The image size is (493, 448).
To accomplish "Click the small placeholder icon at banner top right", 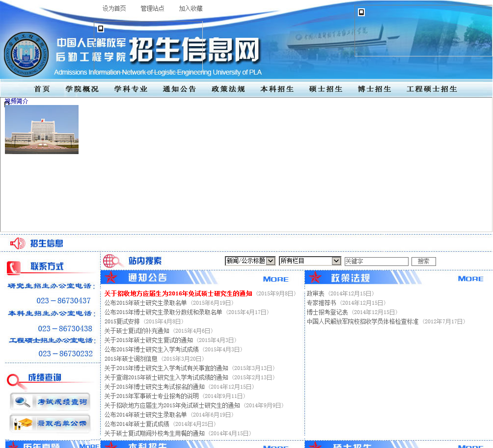I will (x=361, y=12).
